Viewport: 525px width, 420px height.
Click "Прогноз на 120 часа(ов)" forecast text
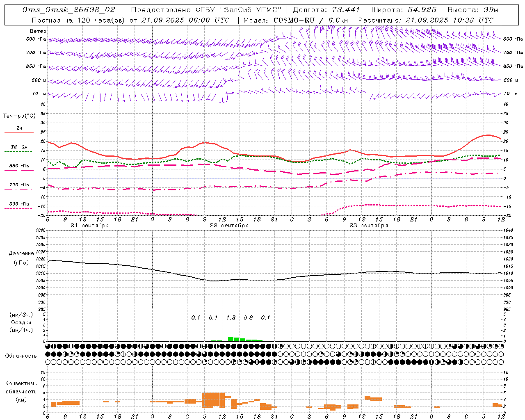click(x=78, y=20)
